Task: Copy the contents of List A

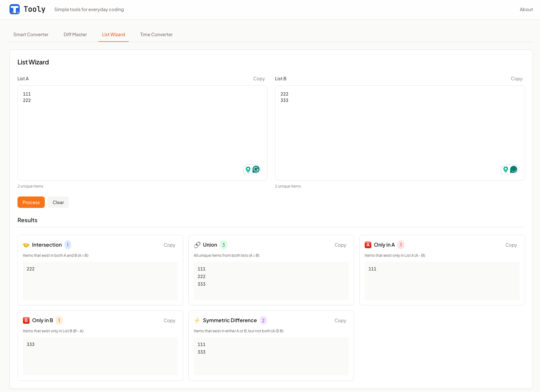Action: pos(259,78)
